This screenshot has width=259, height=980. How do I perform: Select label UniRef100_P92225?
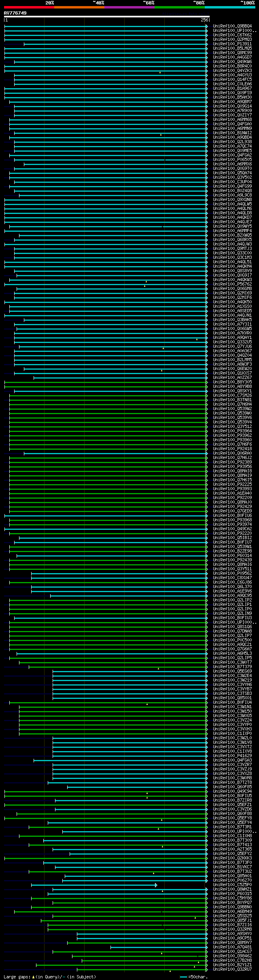(232, 485)
